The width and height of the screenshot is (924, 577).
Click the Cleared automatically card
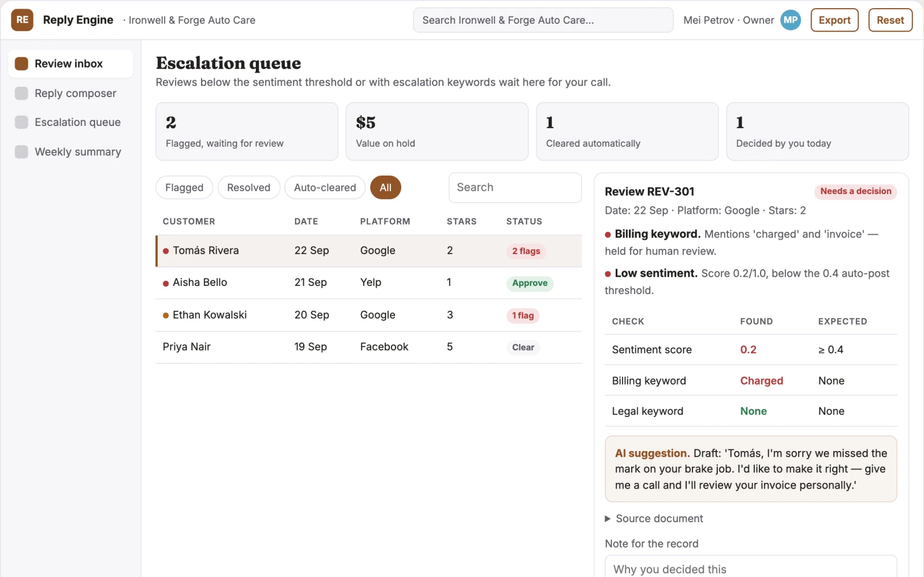point(627,132)
